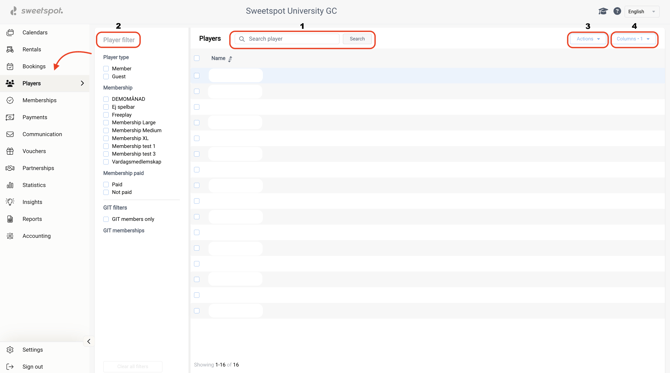
Task: Click the Insights lightbulb icon
Action: (x=10, y=202)
